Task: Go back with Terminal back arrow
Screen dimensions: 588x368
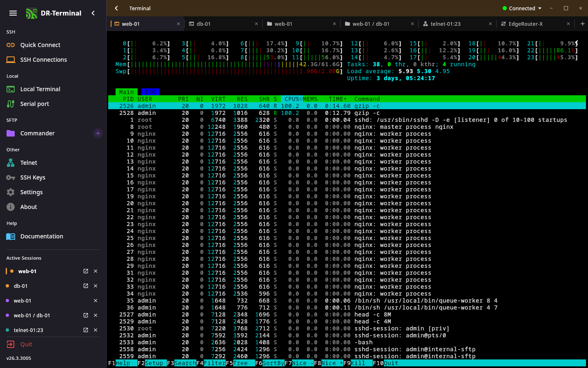Action: click(116, 8)
